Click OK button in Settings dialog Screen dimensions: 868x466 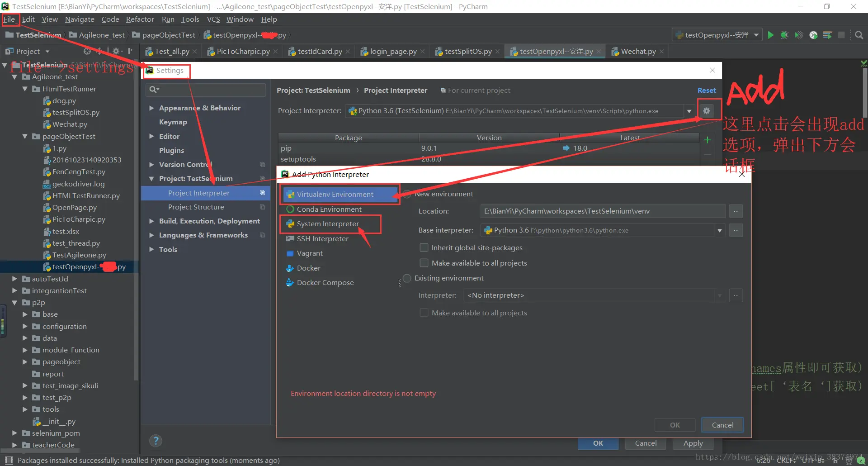click(598, 443)
